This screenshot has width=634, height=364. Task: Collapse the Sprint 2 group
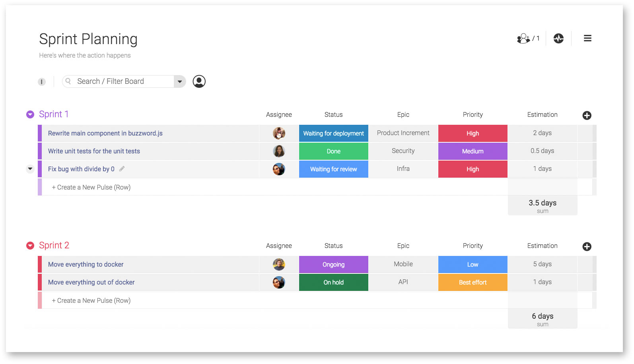30,246
